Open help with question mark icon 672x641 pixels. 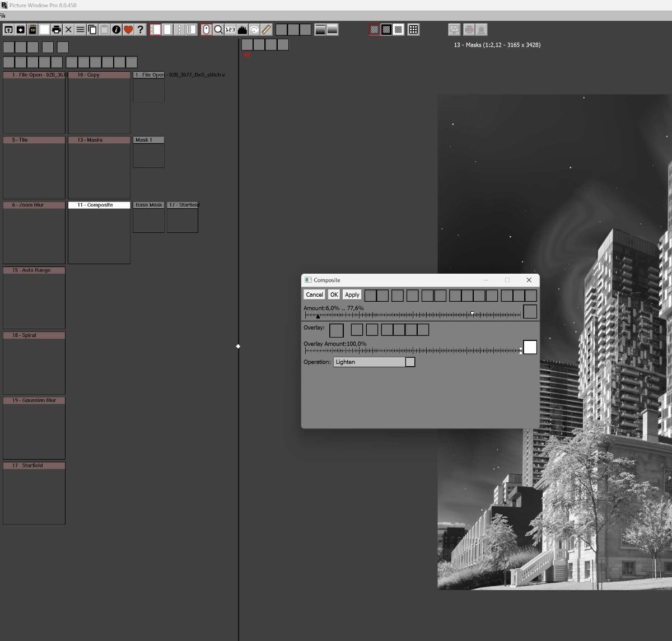[x=141, y=30]
